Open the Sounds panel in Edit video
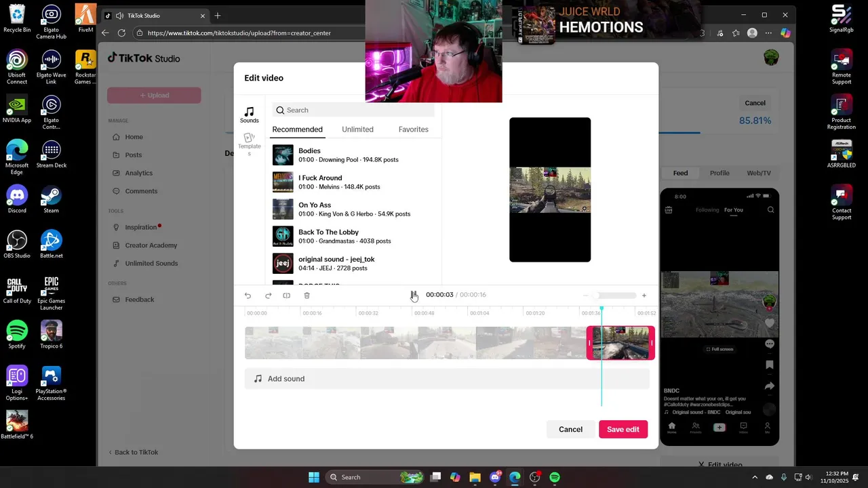Screen dimensions: 868x488 coord(249,115)
